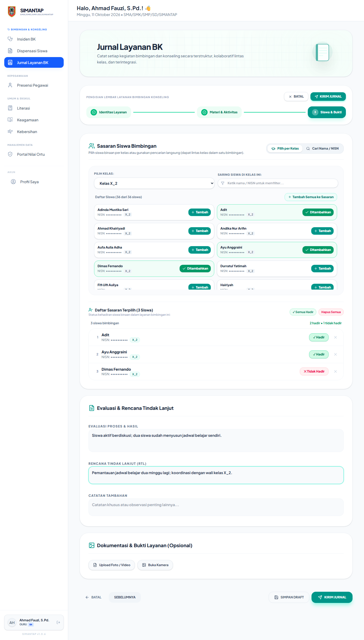This screenshot has width=364, height=640.
Task: Expand the Kelas X_2 class dropdown
Action: click(154, 183)
